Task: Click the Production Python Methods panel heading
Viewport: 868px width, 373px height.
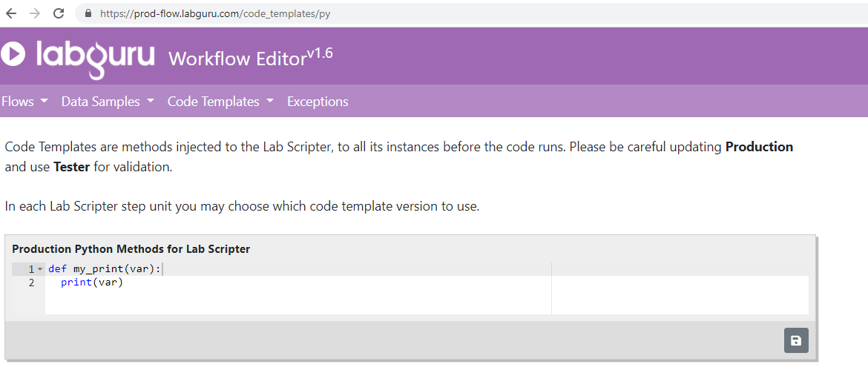Action: tap(131, 249)
